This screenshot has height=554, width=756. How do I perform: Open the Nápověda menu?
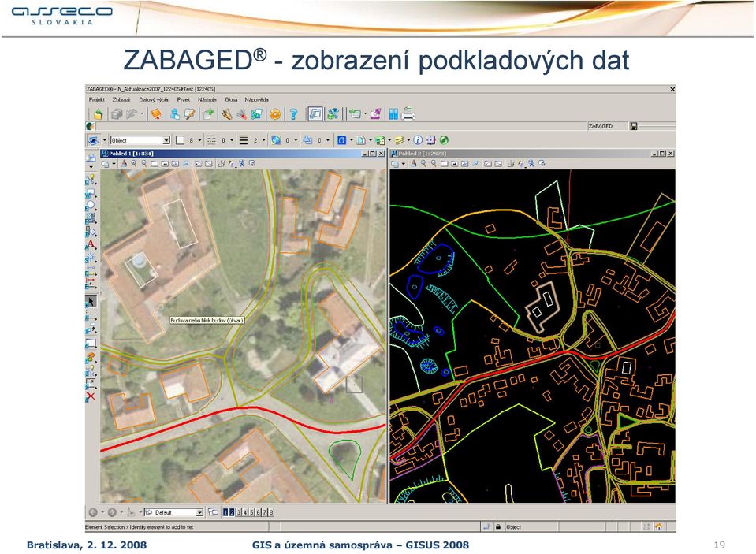coord(256,100)
